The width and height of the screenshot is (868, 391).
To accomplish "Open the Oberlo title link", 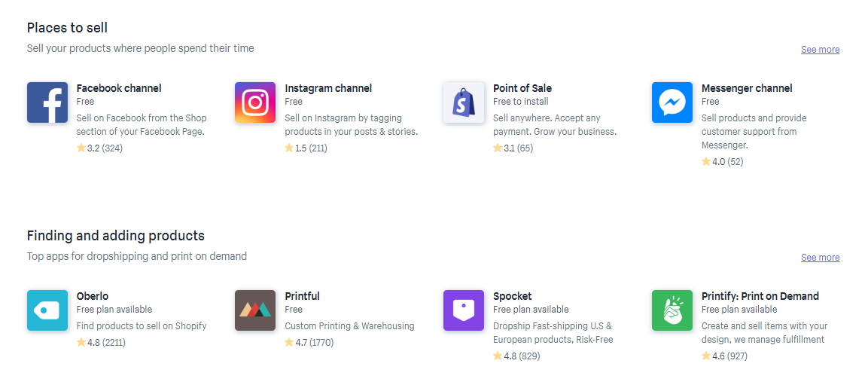I will click(93, 296).
